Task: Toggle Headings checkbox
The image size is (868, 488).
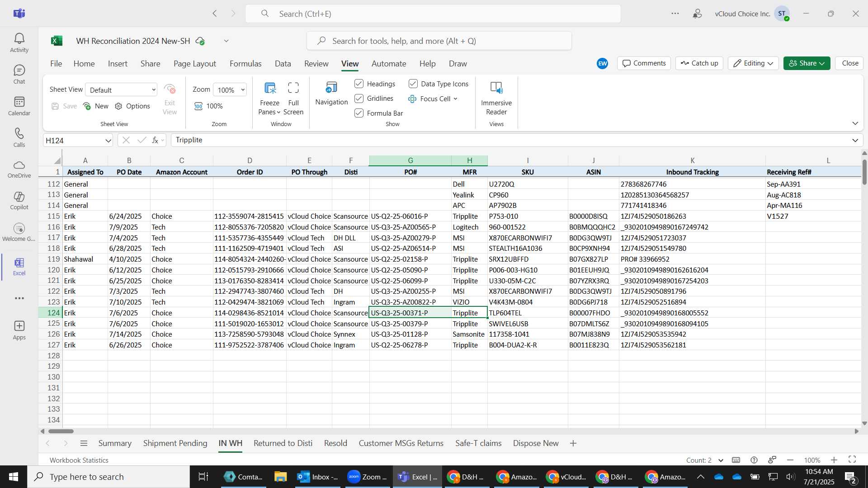Action: [359, 84]
